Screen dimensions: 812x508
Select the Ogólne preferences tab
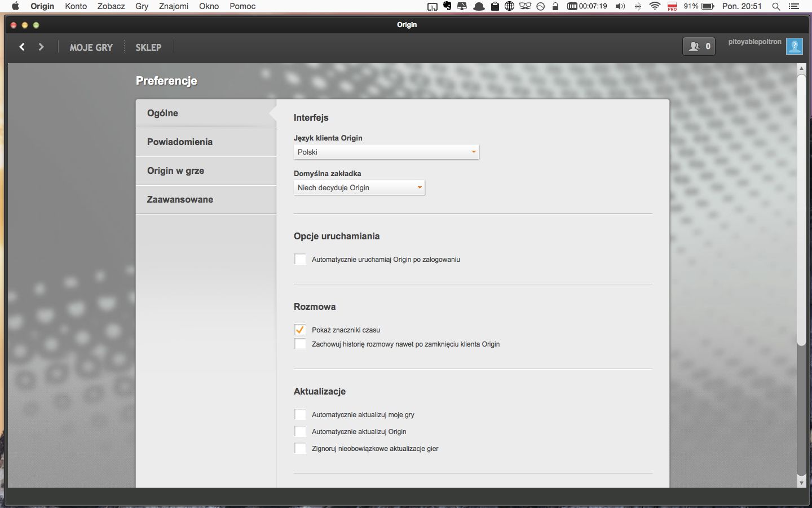[206, 113]
